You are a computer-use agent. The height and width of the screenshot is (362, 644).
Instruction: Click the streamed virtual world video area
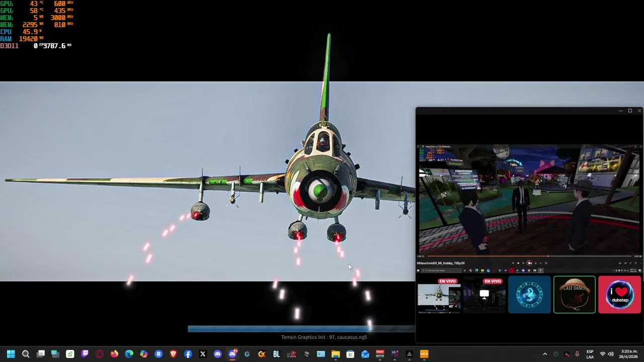529,200
